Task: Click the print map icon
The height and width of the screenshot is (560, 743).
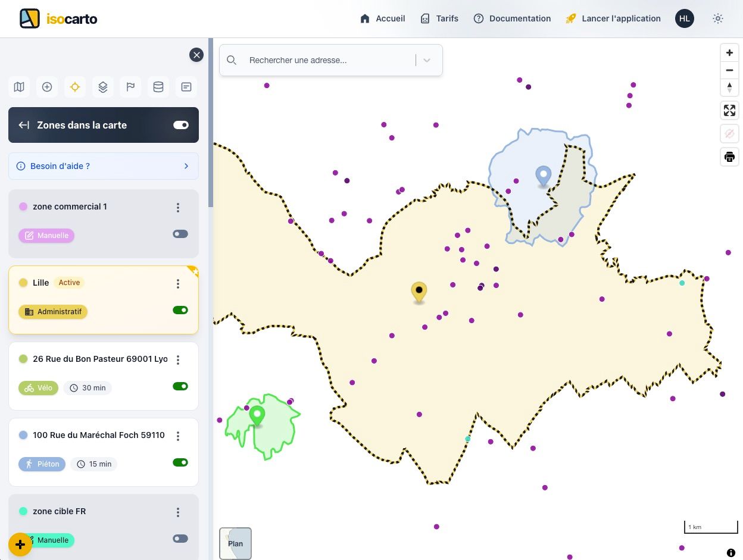Action: click(729, 157)
